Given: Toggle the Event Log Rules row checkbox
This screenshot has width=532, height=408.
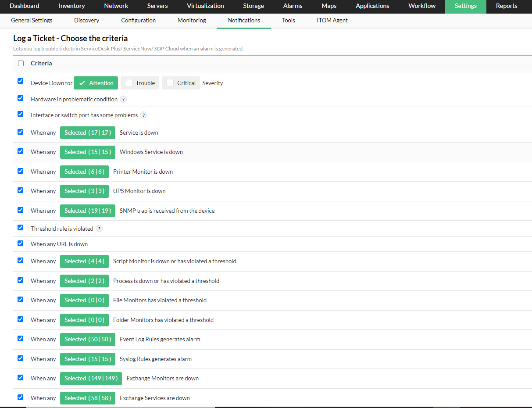Looking at the screenshot, I should pos(20,338).
